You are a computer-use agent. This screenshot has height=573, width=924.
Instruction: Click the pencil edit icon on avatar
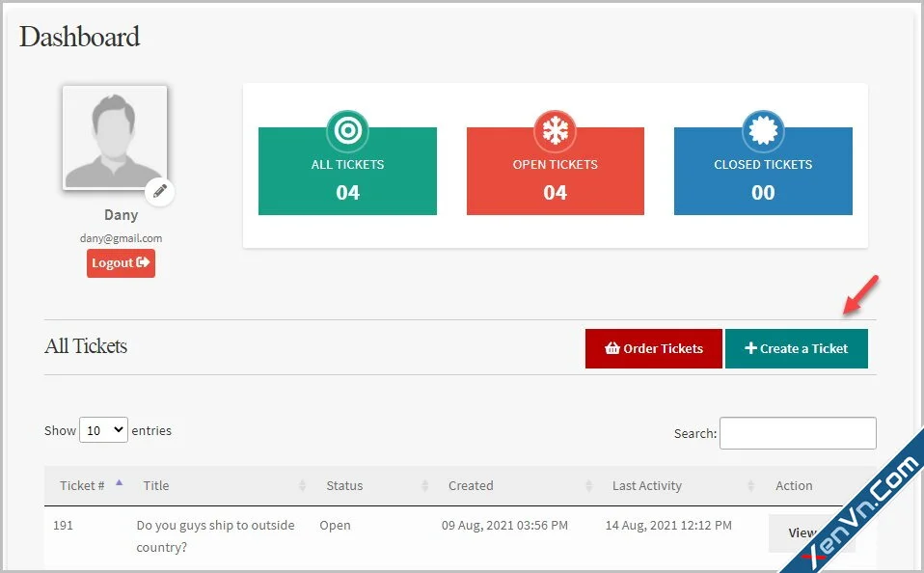click(x=160, y=191)
